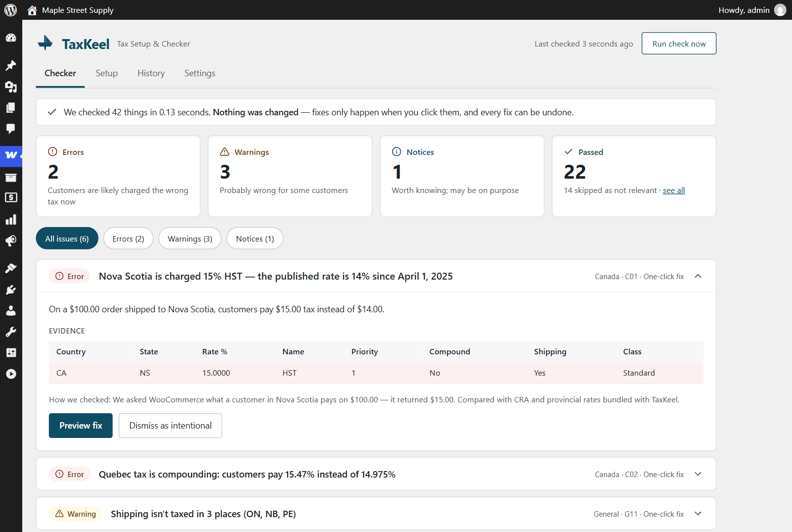Switch to the Checker tab
The image size is (792, 532).
[60, 73]
